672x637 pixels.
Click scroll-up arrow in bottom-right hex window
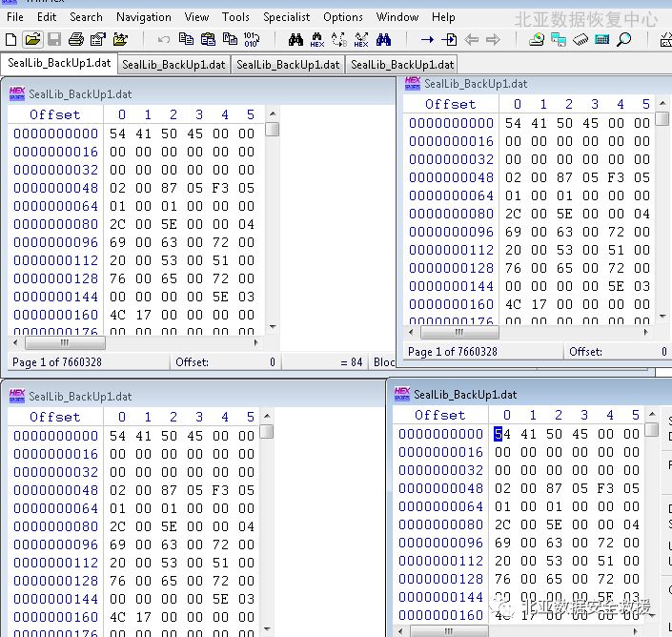tap(652, 414)
